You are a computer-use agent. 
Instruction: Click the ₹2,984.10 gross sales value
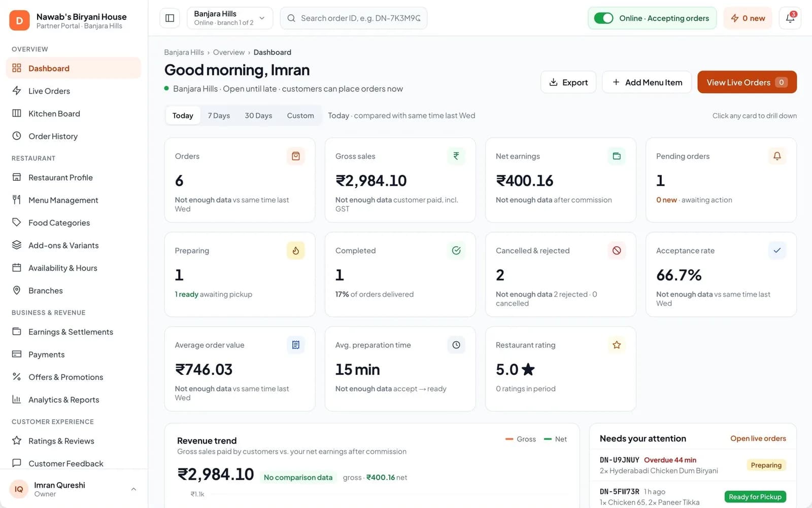point(371,181)
